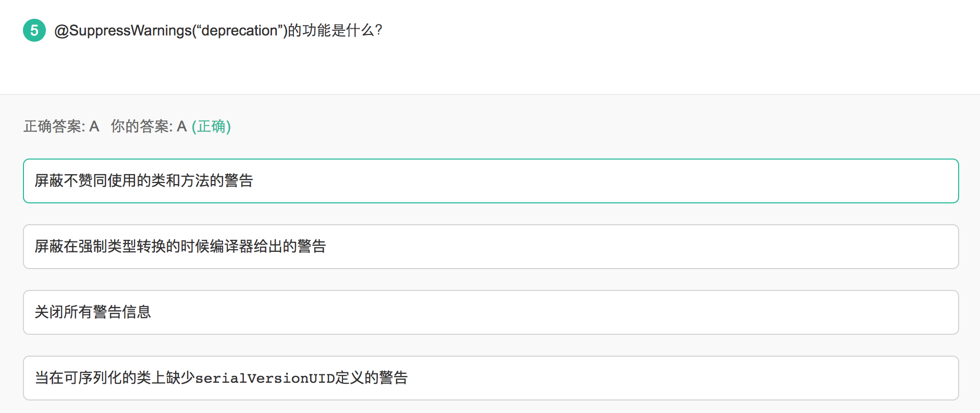The image size is (980, 413).
Task: Click the word deprecation in the question
Action: coord(239,30)
